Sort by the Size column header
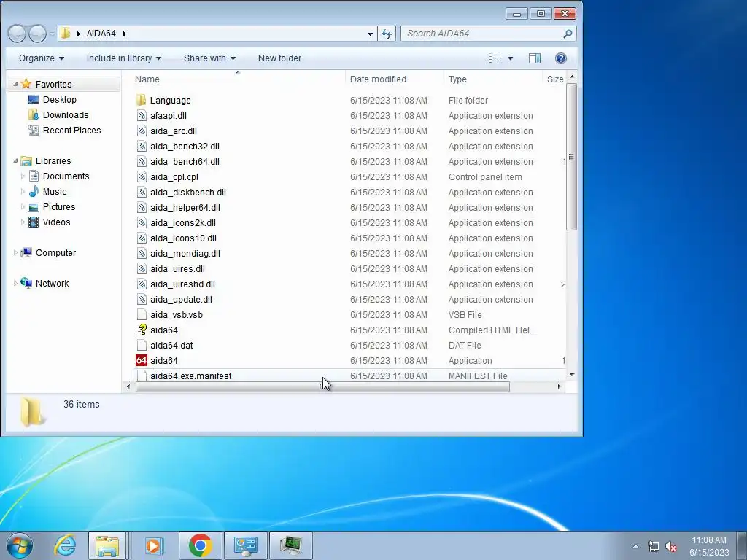 (x=554, y=79)
